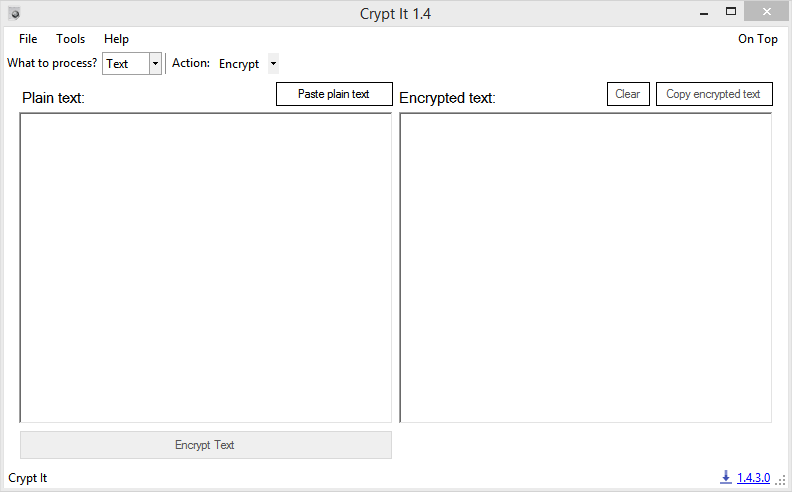Toggle the On Top option
792x492 pixels.
757,39
